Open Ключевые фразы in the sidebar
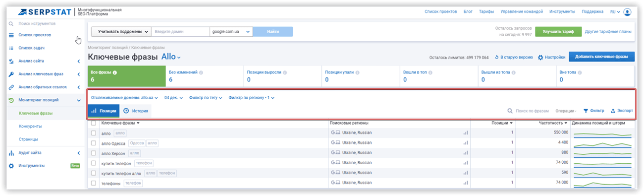 click(x=35, y=114)
